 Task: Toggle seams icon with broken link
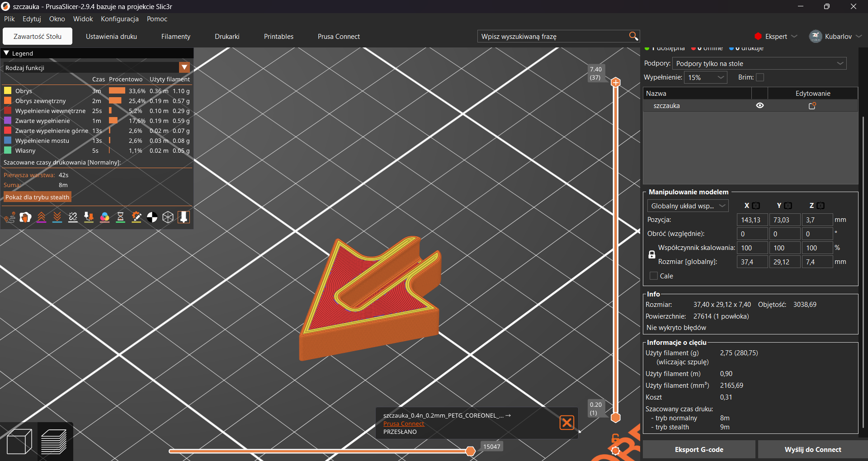73,217
